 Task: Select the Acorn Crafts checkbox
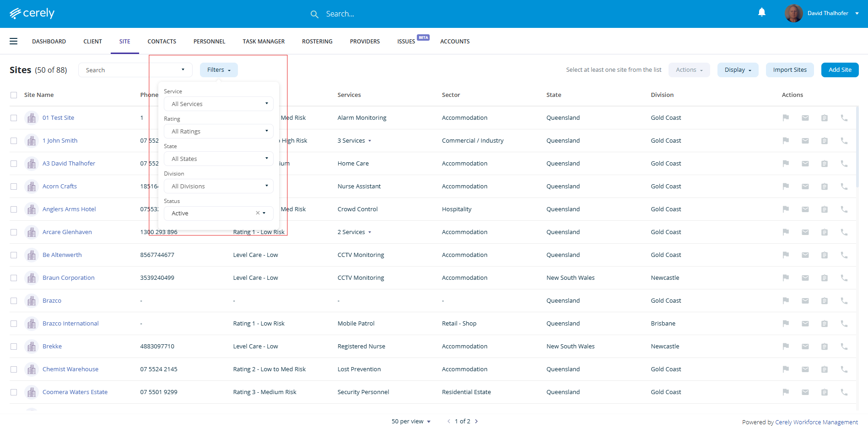14,187
